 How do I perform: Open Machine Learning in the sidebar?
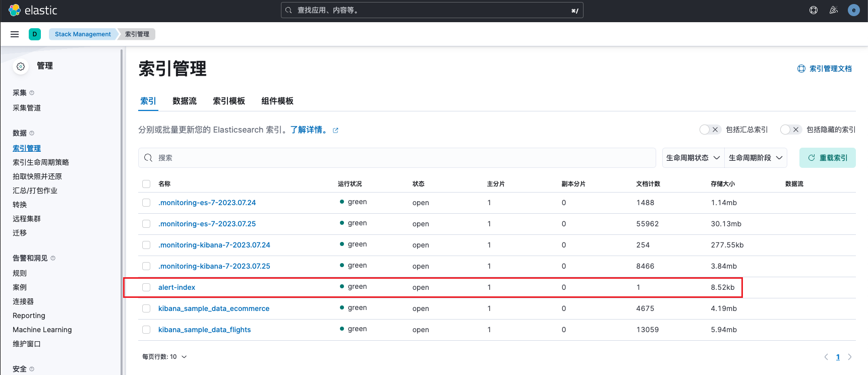[x=42, y=330]
